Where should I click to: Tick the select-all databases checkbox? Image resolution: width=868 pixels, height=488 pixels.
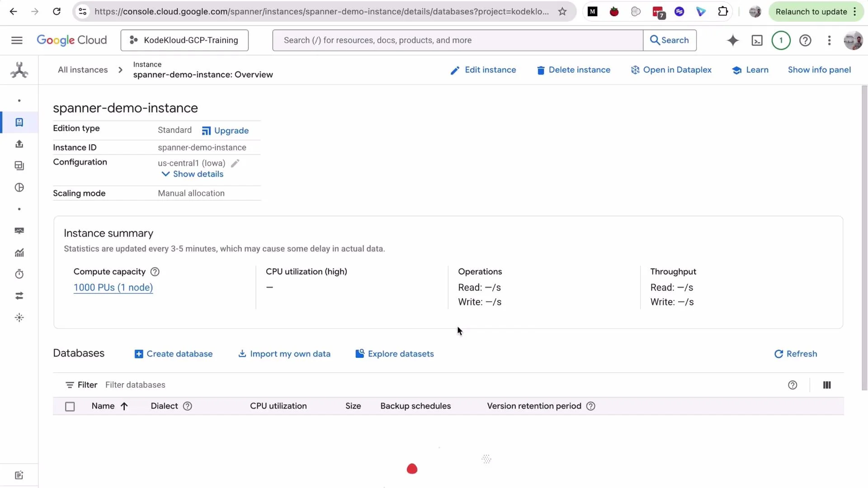tap(70, 407)
